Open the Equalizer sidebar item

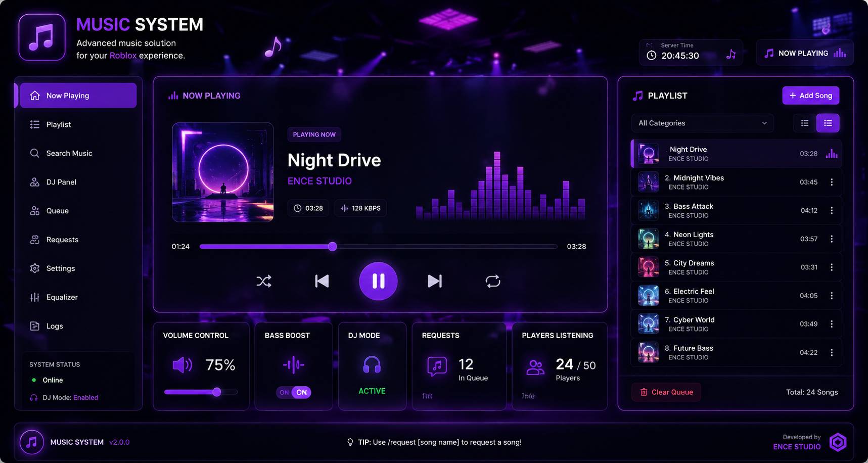78,297
